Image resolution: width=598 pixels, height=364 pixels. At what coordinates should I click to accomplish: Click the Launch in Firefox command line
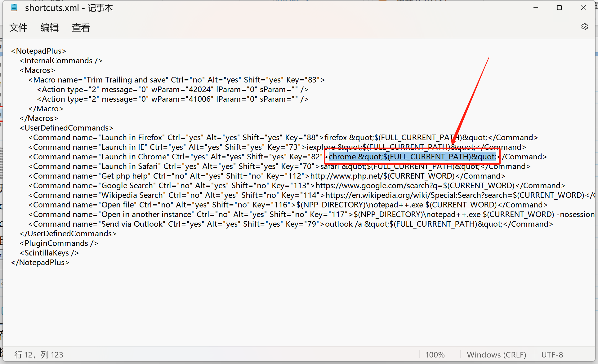[283, 137]
